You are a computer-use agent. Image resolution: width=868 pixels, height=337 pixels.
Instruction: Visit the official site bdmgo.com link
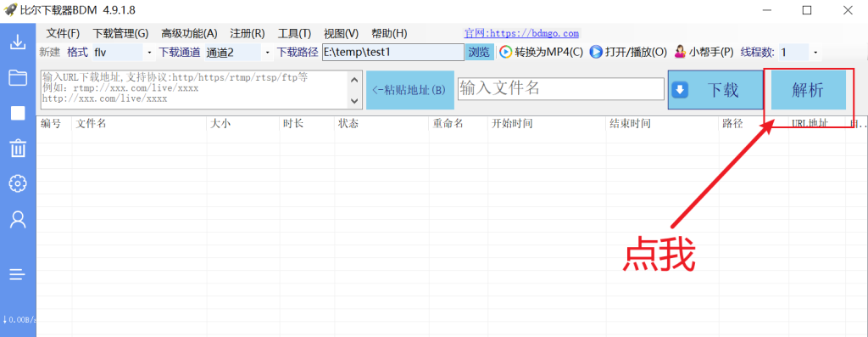[521, 33]
